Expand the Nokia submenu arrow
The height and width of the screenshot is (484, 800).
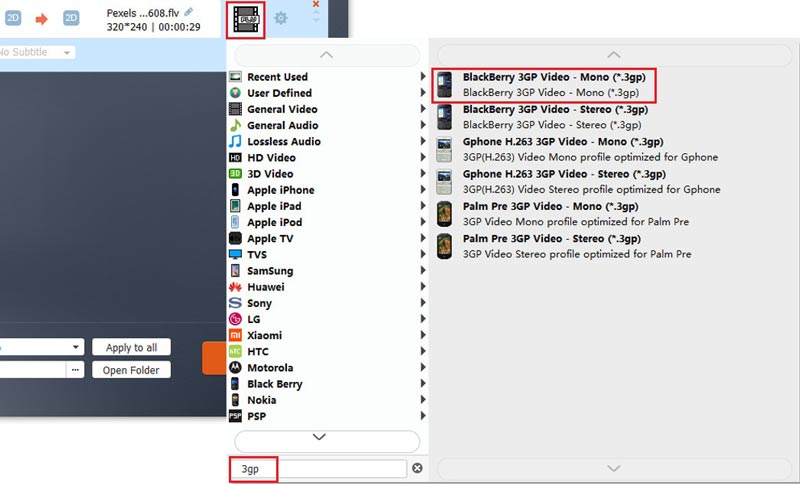[x=423, y=400]
